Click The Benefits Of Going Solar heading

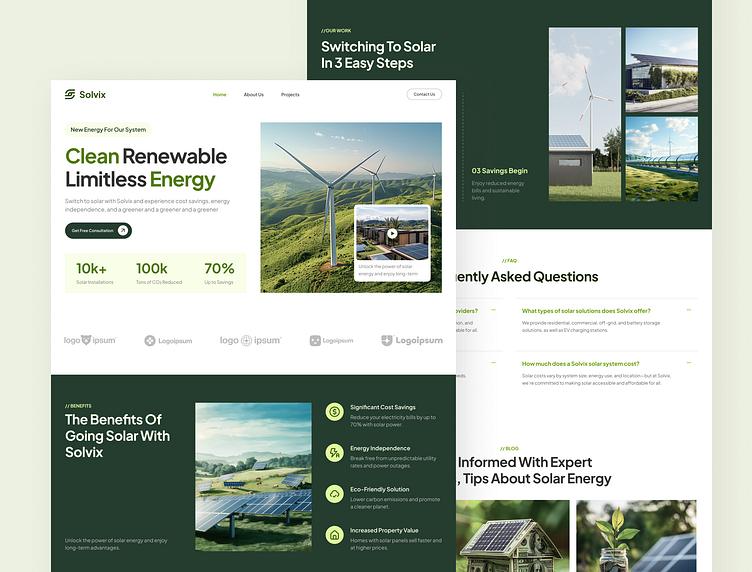click(x=118, y=436)
